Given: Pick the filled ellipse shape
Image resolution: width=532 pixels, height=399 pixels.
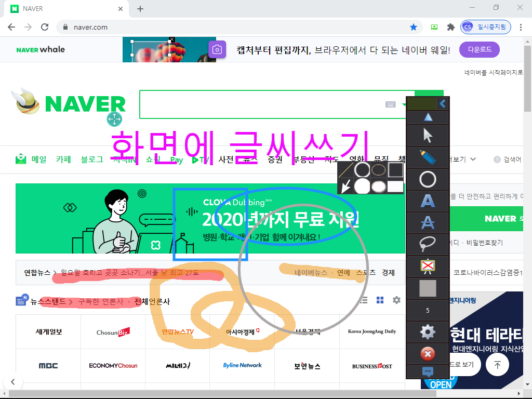Looking at the screenshot, I should (x=378, y=187).
